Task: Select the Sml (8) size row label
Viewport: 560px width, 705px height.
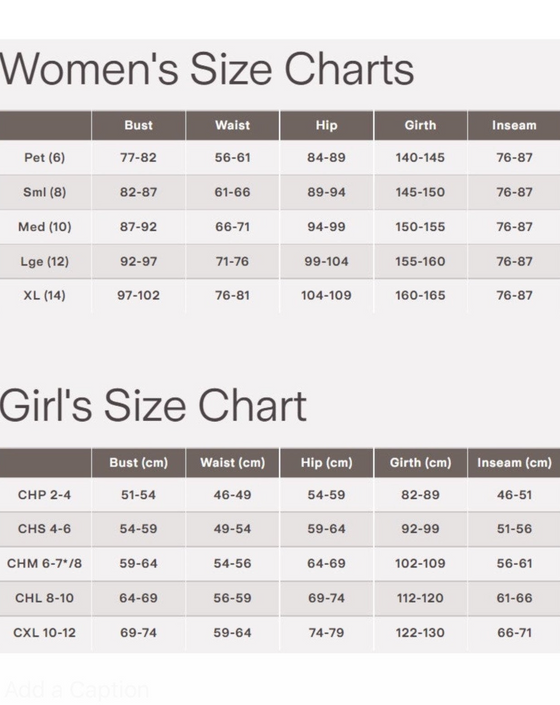Action: pyautogui.click(x=44, y=192)
